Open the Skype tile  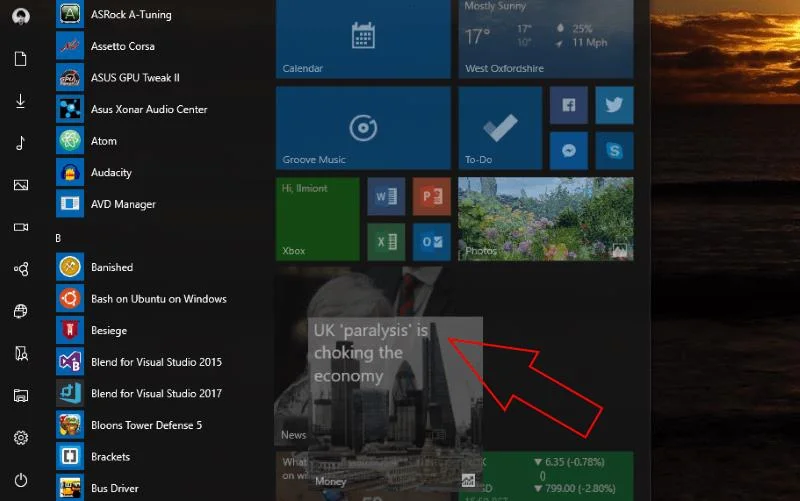click(614, 151)
